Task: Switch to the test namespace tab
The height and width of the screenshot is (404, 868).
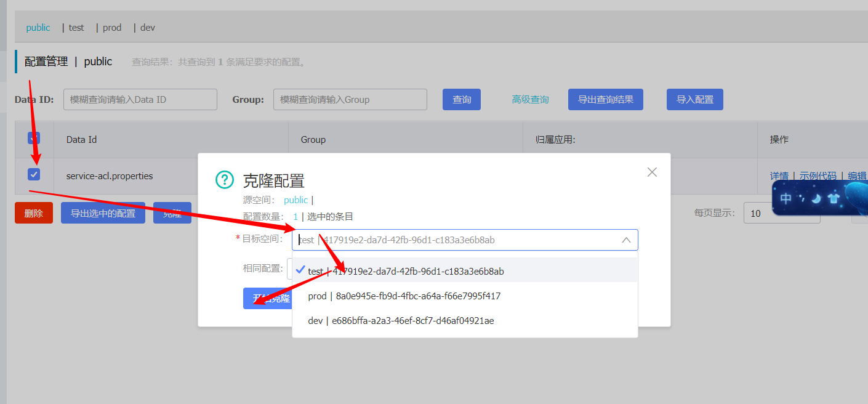Action: click(x=76, y=28)
